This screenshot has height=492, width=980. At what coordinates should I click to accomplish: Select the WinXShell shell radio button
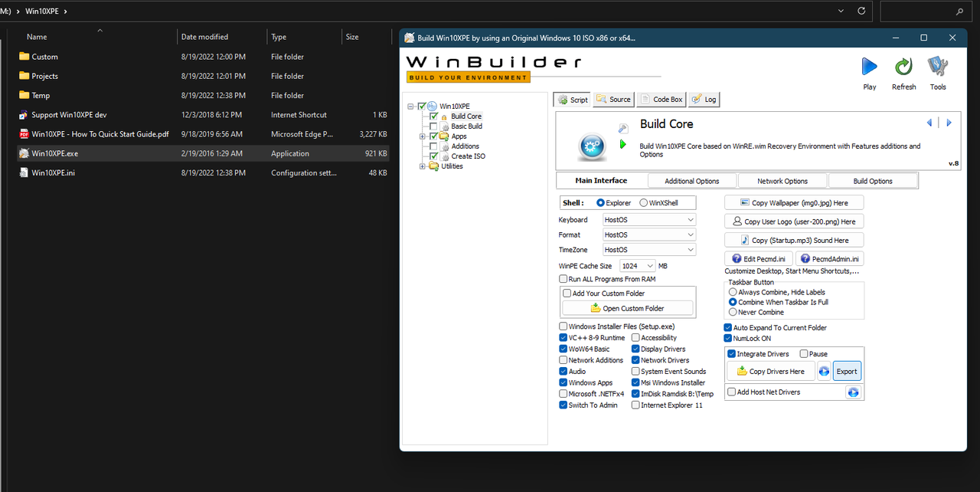pos(644,203)
